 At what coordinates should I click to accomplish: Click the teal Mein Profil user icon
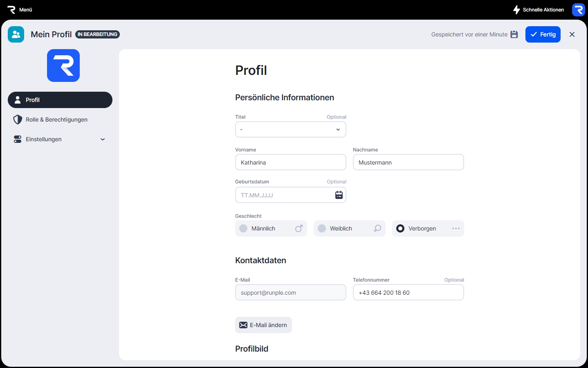[16, 34]
